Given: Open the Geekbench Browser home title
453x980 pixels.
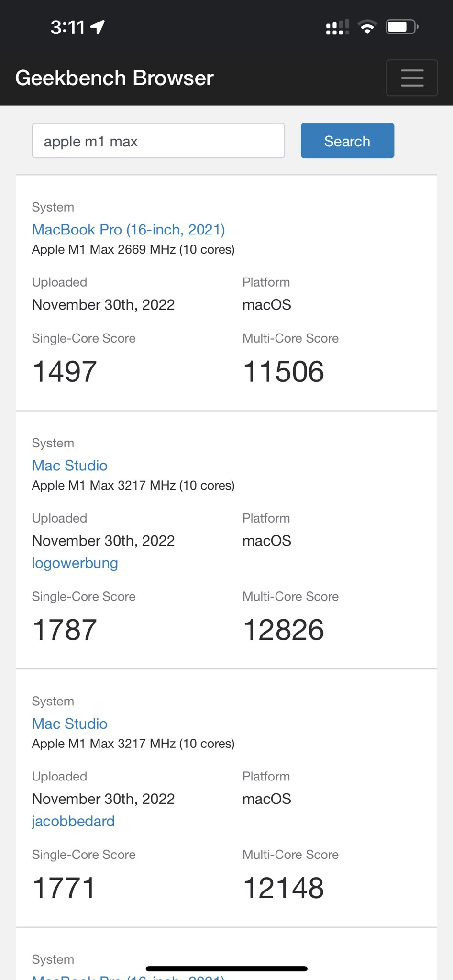Looking at the screenshot, I should tap(114, 78).
